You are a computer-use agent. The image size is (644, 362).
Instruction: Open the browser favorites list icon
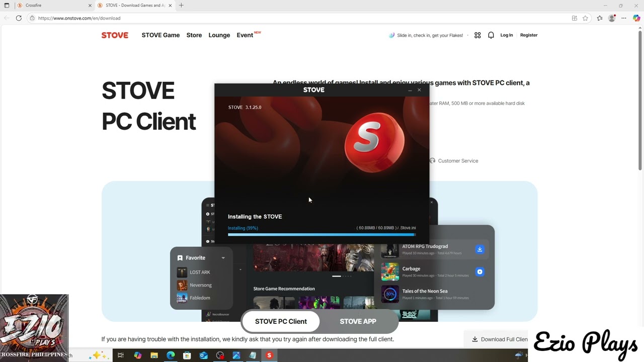(600, 18)
